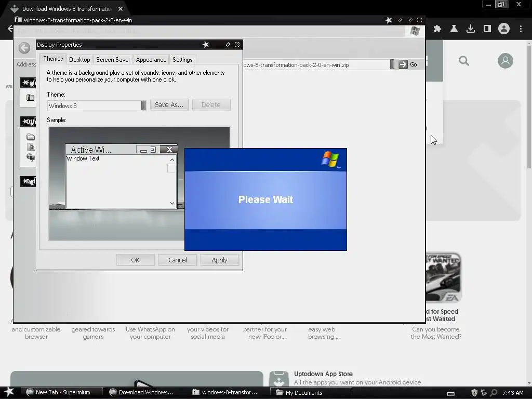This screenshot has height=399, width=532.
Task: Open the Theme dropdown showing Windows 8
Action: (x=96, y=105)
